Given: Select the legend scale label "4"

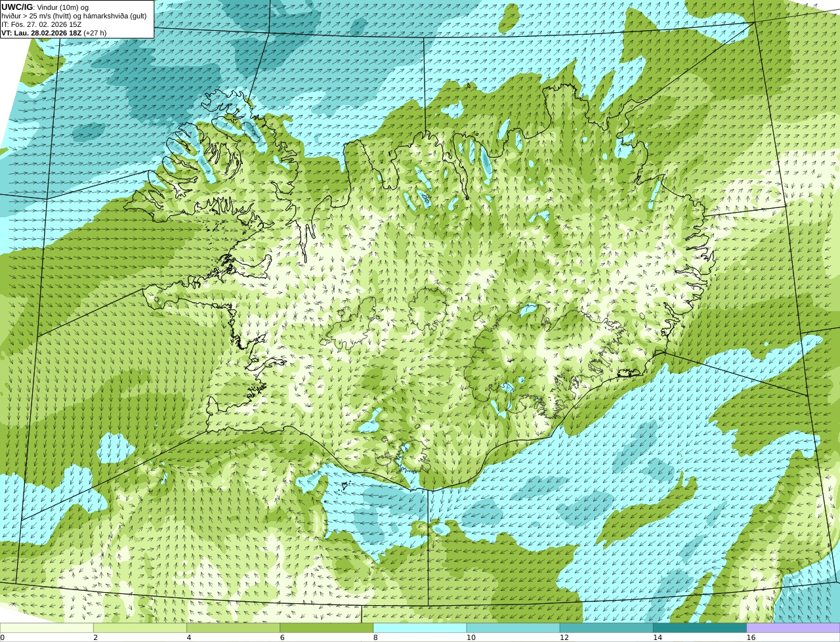Looking at the screenshot, I should (x=188, y=637).
